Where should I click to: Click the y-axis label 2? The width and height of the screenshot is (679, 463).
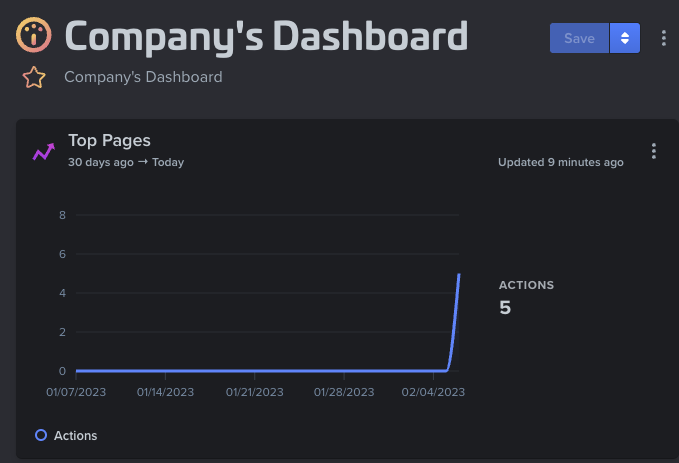(x=62, y=332)
